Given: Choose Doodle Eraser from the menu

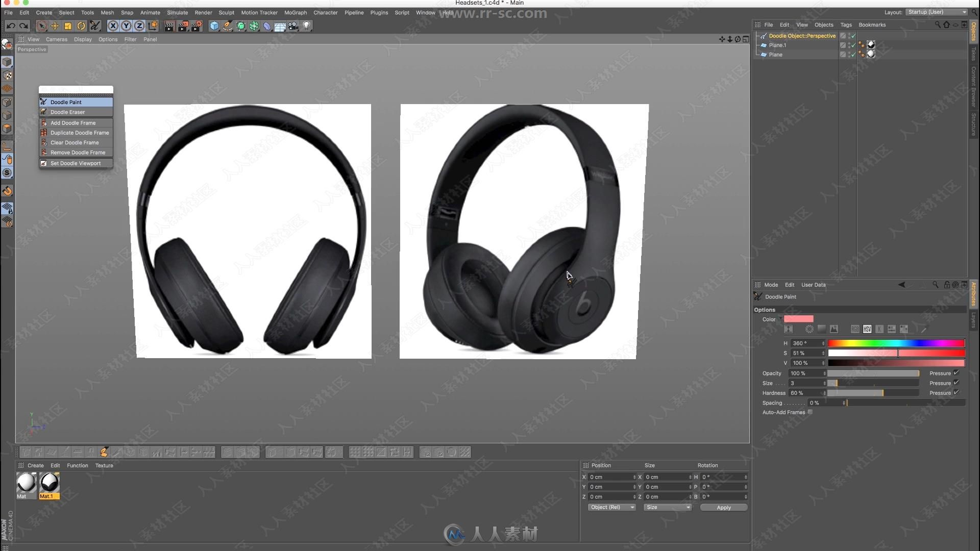Looking at the screenshot, I should pos(76,112).
